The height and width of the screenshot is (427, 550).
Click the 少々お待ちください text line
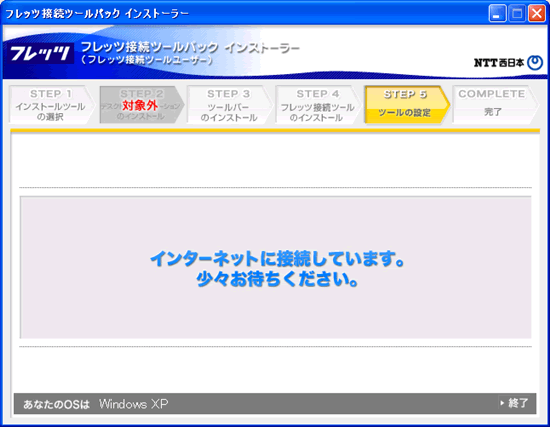[x=277, y=280]
